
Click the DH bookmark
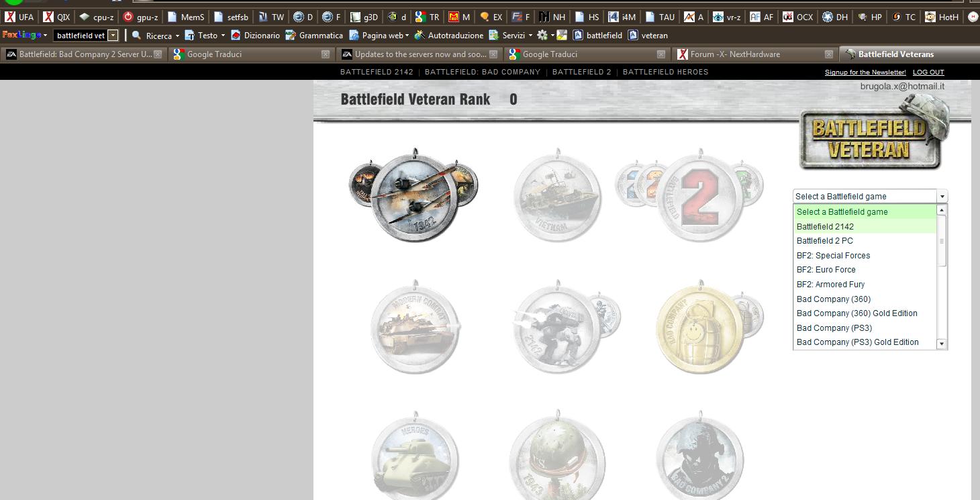click(834, 17)
